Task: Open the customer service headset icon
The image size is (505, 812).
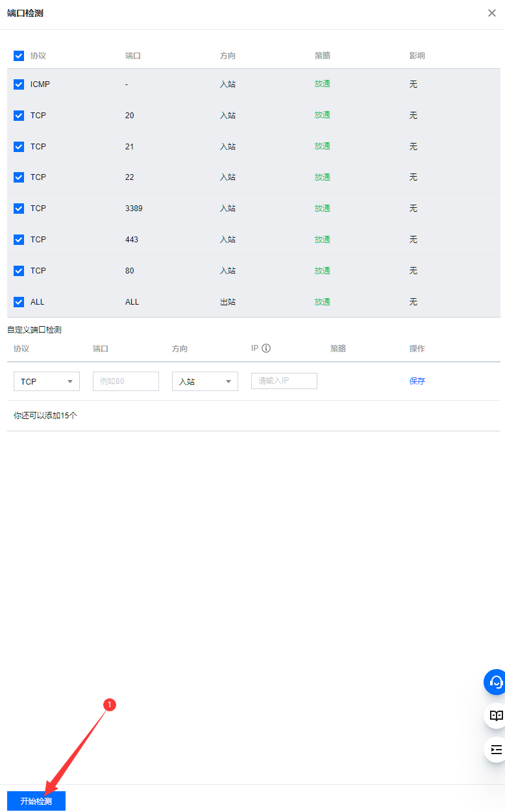Action: click(495, 682)
